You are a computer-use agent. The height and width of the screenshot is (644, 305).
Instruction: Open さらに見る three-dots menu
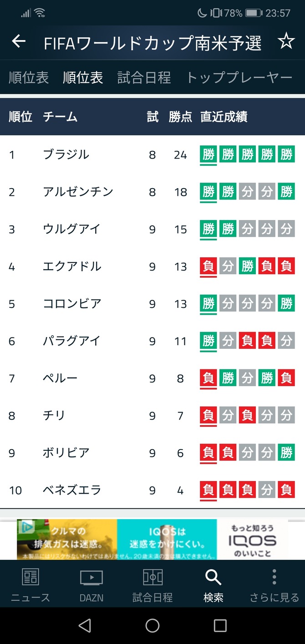point(274,577)
